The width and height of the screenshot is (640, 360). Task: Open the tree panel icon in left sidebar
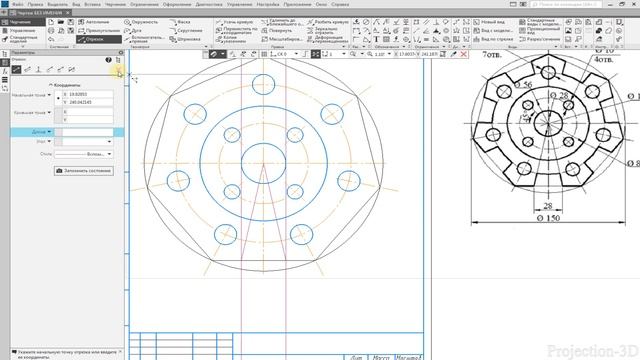[5, 54]
